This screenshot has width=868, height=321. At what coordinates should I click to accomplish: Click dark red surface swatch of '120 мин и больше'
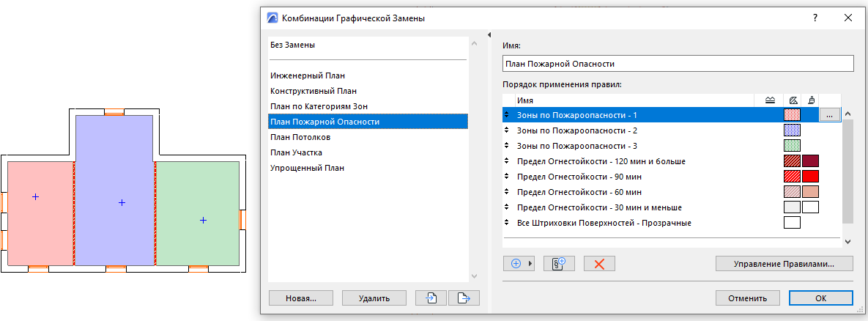click(810, 161)
